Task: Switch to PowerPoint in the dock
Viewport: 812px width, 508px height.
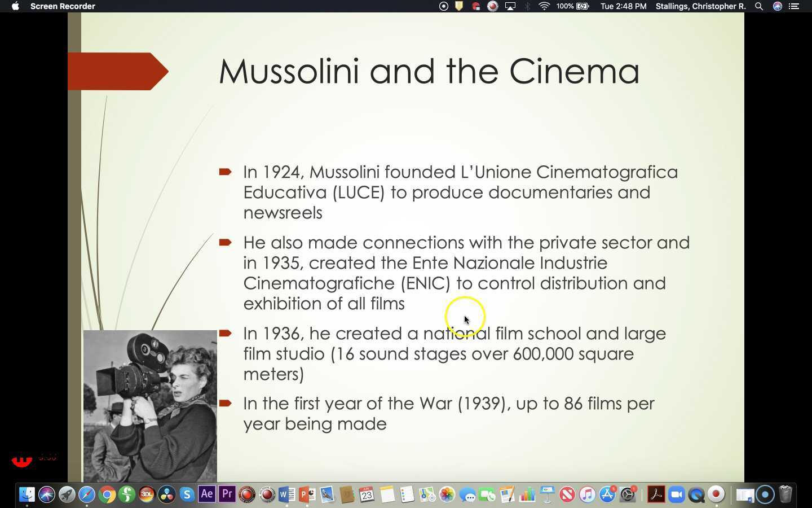Action: point(307,495)
